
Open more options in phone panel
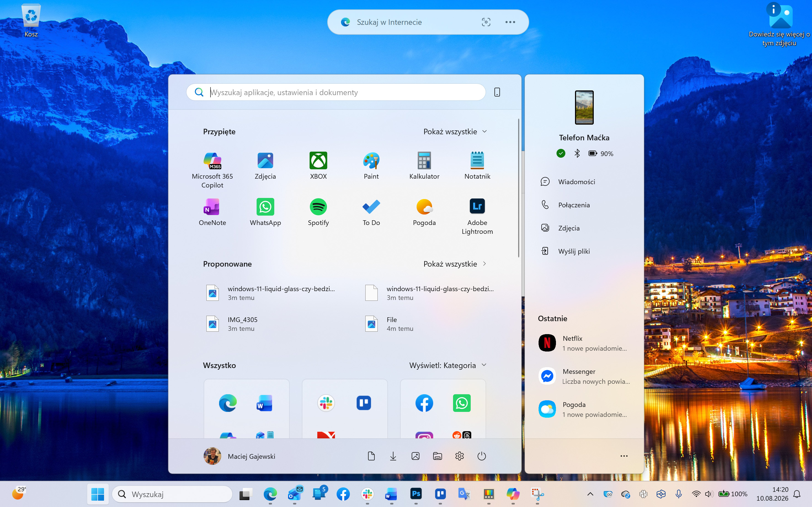(x=624, y=456)
